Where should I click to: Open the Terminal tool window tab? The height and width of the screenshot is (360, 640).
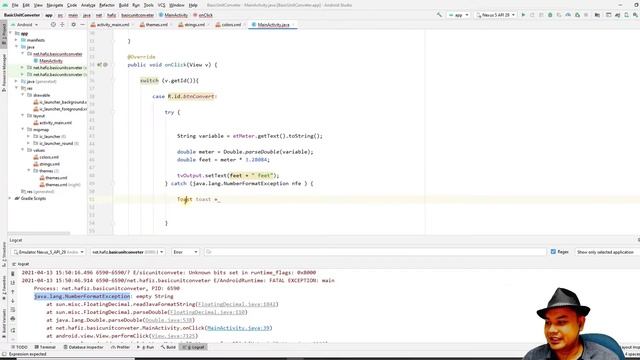(45, 347)
